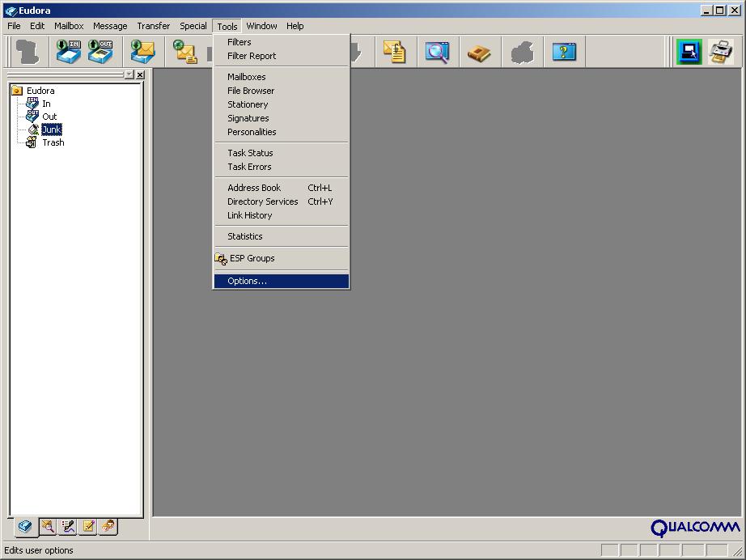Click the Check Mail envelope icon
This screenshot has height=560, width=746.
pos(143,52)
